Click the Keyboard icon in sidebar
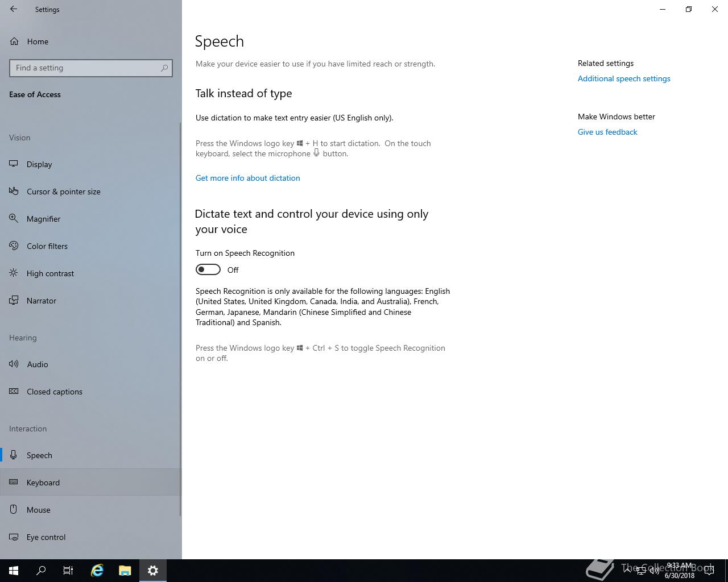 14,483
